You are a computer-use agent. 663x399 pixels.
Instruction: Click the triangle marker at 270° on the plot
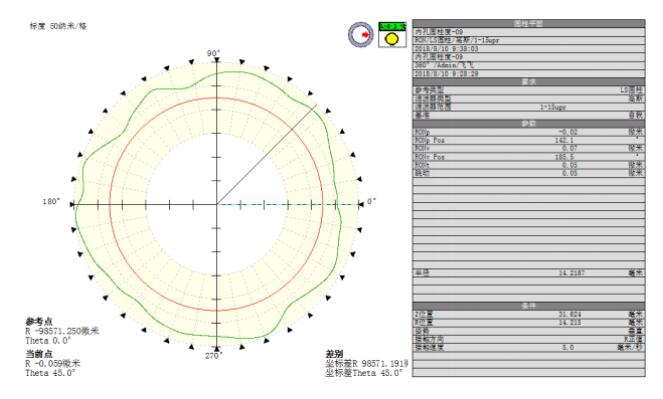(217, 349)
